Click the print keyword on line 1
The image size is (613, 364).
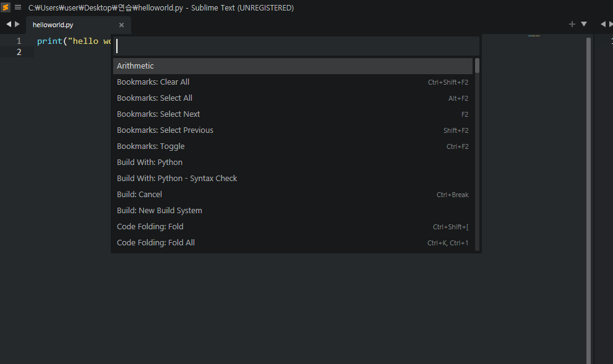point(49,41)
